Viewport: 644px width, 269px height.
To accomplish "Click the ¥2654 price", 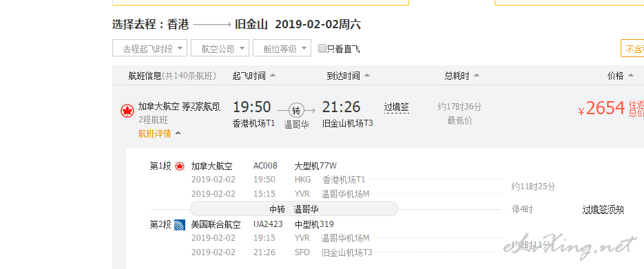I will coord(602,109).
